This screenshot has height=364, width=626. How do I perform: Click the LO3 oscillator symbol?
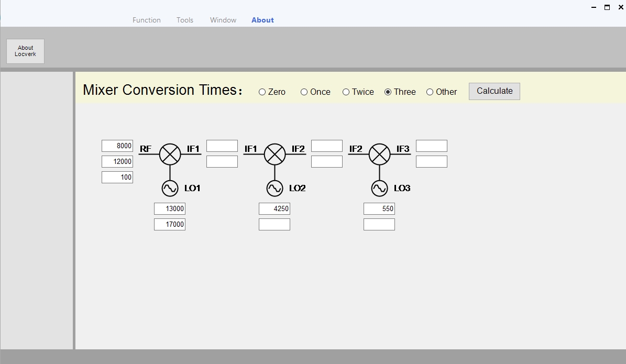pos(379,188)
